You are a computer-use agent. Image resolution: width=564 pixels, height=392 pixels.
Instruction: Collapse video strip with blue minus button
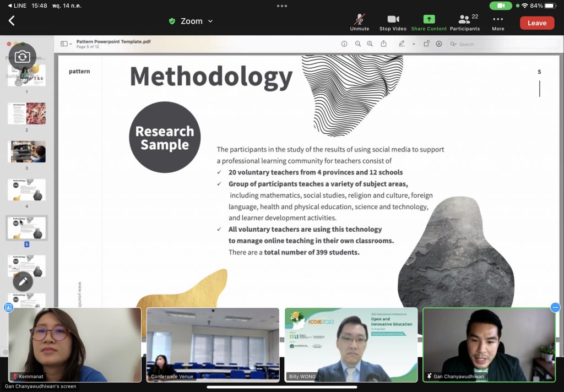(x=555, y=308)
